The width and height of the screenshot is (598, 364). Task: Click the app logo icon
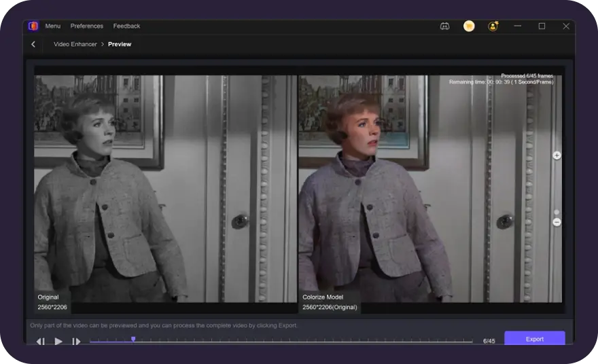point(33,26)
